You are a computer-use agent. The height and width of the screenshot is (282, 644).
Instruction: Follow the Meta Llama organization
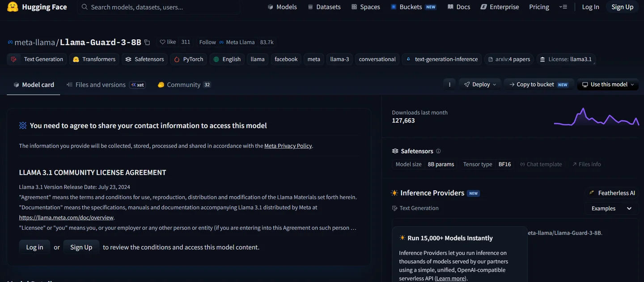(x=208, y=42)
